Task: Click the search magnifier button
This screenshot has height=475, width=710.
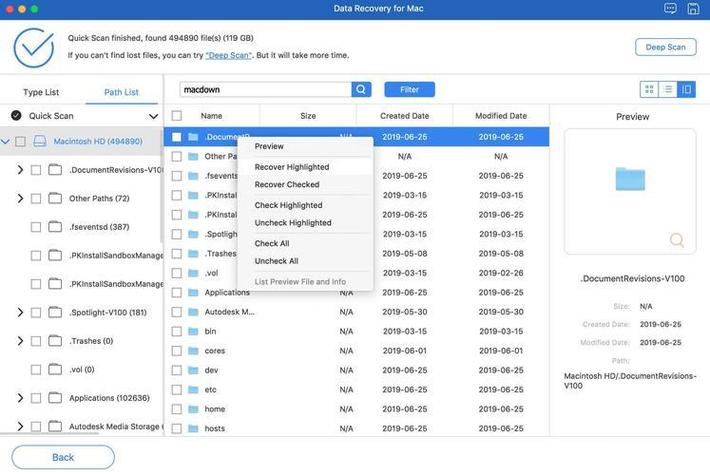Action: tap(361, 89)
